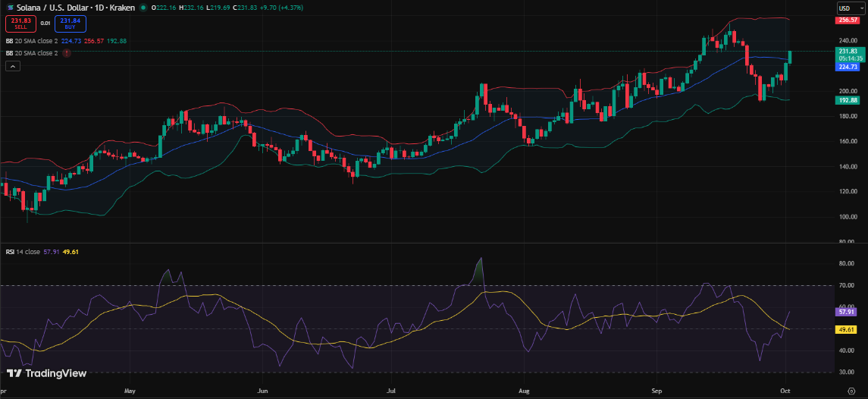Click the chart settings gear icon at bottom right
The width and height of the screenshot is (868, 399).
click(x=851, y=392)
